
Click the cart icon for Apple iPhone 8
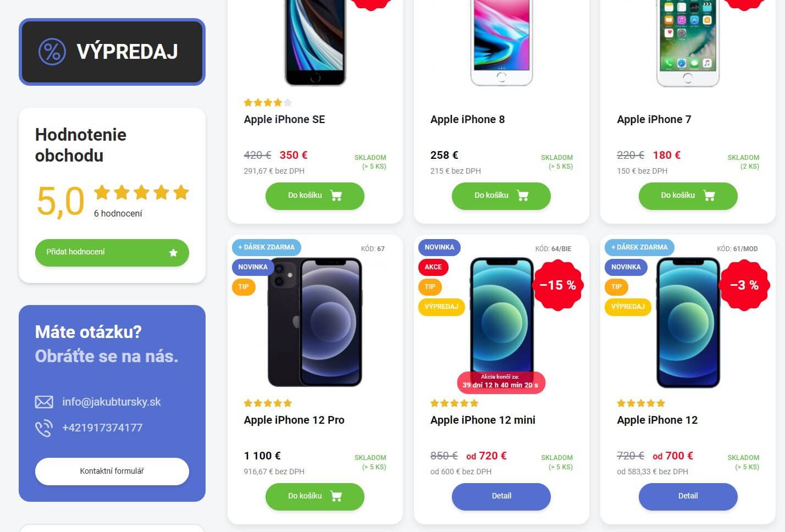point(523,196)
